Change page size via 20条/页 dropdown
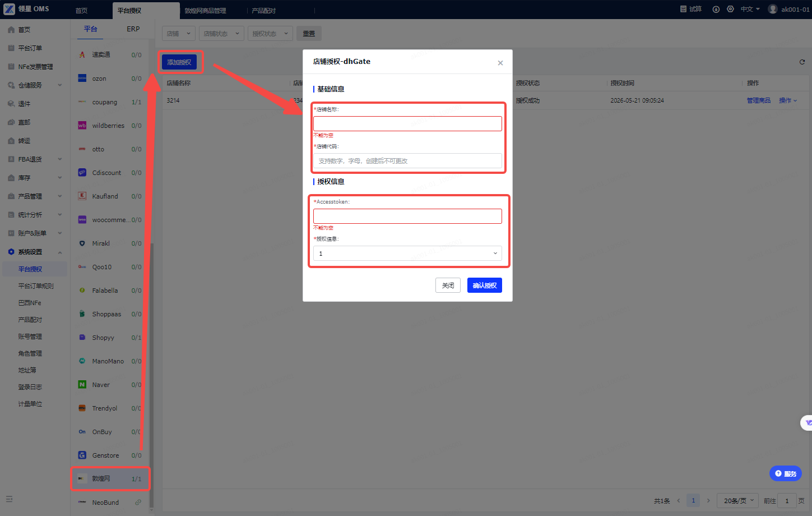Screen dimensions: 812x516 pos(738,501)
